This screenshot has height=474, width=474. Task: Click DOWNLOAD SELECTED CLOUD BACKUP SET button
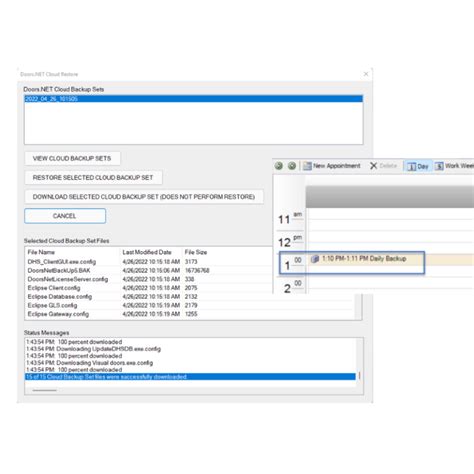point(144,197)
